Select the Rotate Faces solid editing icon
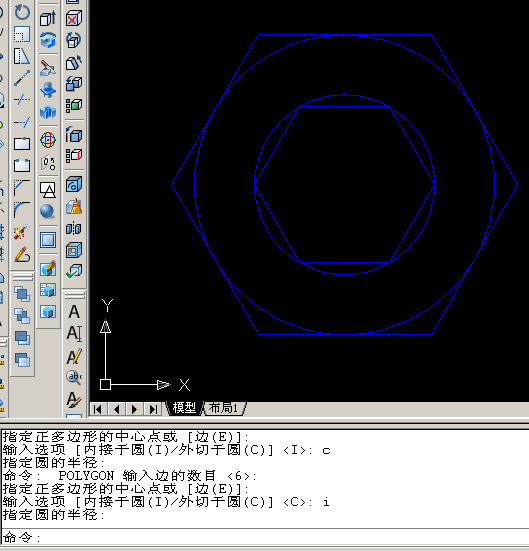 click(73, 40)
